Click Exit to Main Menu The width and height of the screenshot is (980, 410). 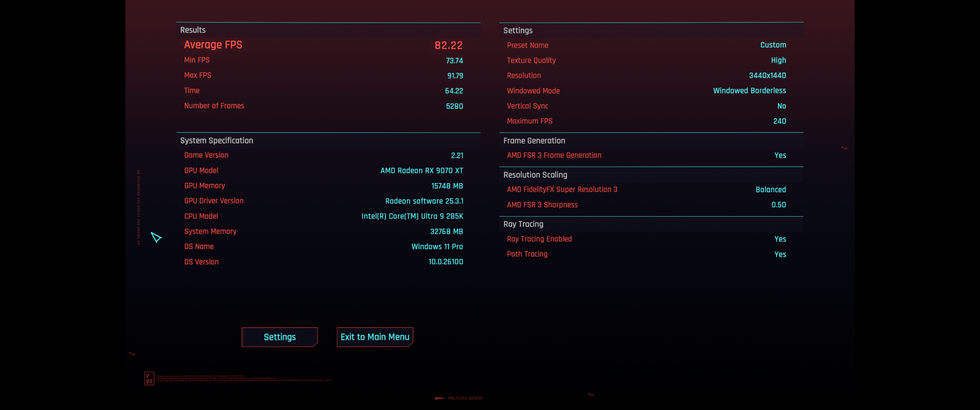(x=375, y=337)
